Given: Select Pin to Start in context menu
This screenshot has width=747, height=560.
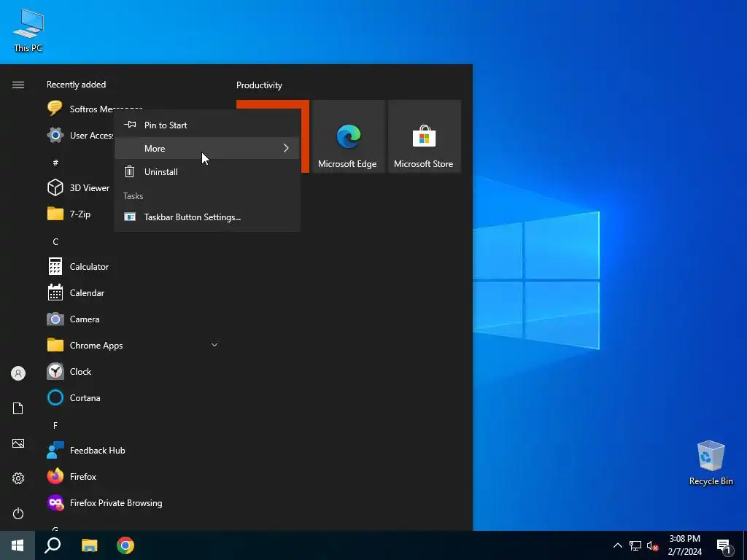Looking at the screenshot, I should tap(207, 125).
